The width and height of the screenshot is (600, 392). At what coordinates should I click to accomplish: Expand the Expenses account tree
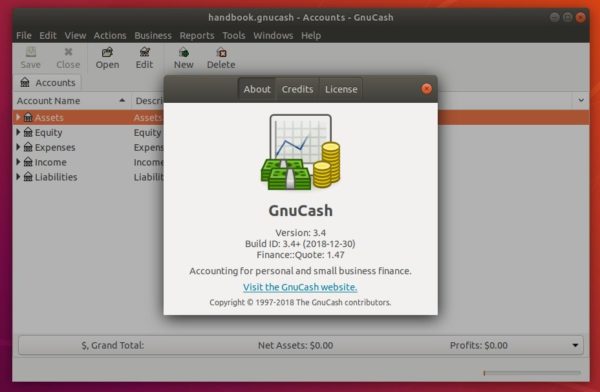[18, 147]
